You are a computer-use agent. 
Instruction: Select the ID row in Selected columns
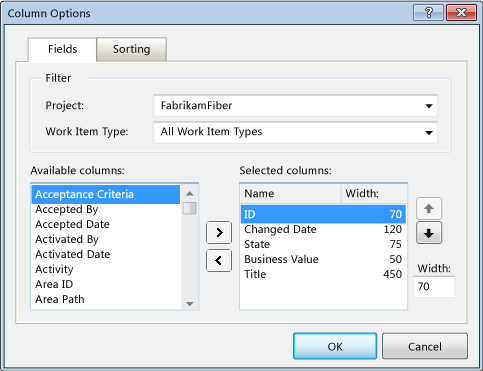[323, 214]
